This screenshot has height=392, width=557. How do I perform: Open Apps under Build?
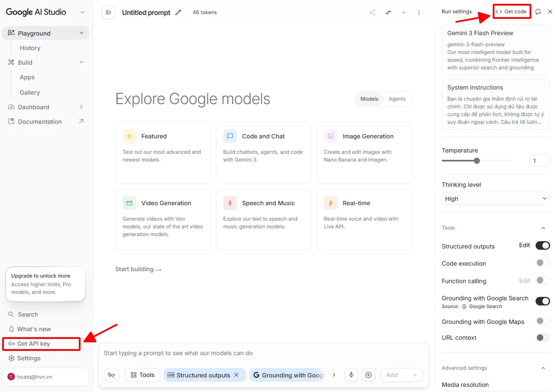27,77
